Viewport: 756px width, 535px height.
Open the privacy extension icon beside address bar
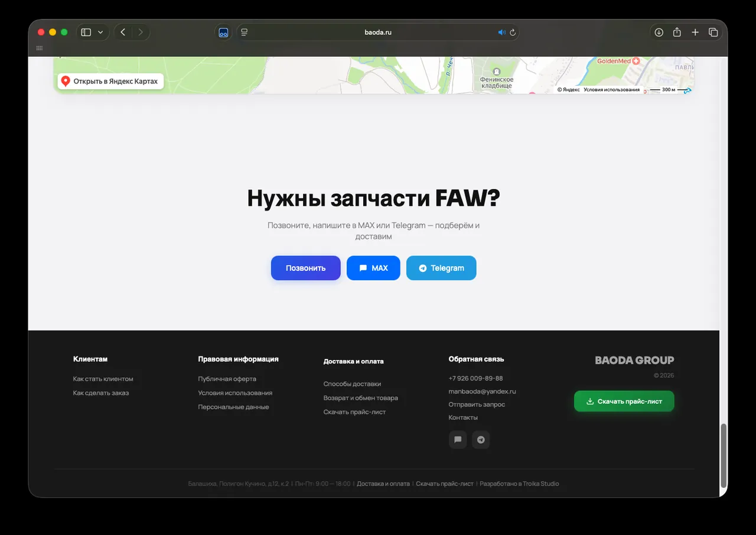point(223,32)
